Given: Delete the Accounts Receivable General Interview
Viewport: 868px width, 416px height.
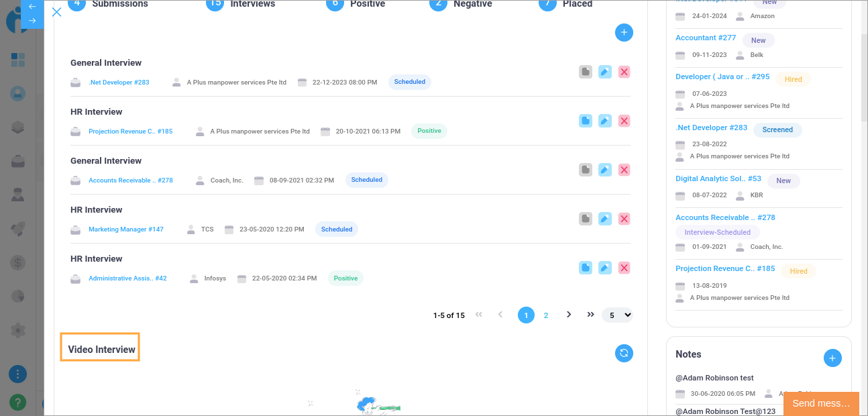Looking at the screenshot, I should pos(624,170).
